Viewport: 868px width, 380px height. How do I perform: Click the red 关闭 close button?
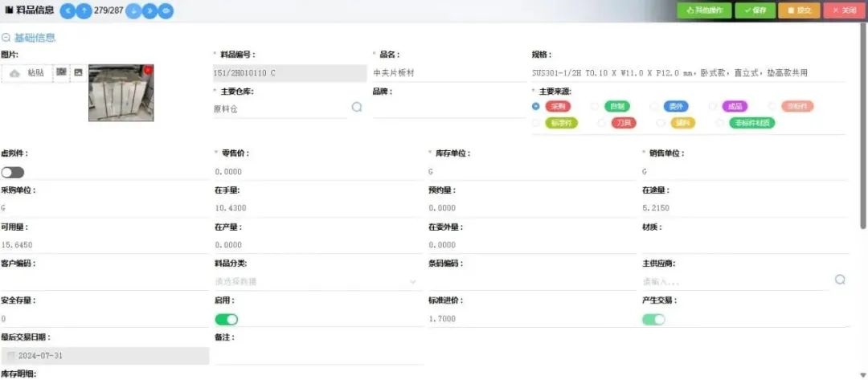click(x=844, y=10)
